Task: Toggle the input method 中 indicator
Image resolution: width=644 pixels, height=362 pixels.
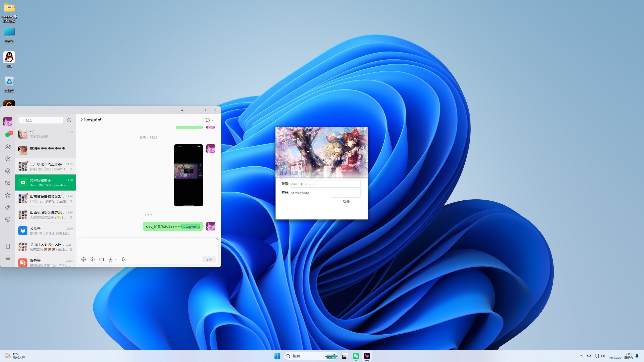Action: tap(589, 356)
